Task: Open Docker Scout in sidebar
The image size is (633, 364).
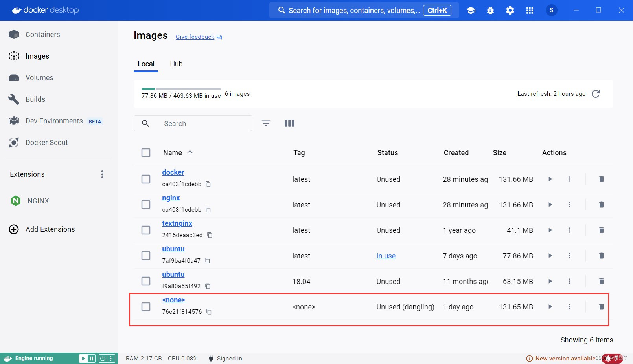Action: [46, 143]
